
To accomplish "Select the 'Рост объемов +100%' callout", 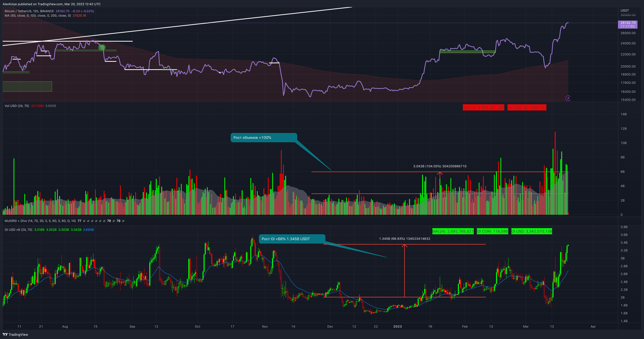I will coord(264,138).
